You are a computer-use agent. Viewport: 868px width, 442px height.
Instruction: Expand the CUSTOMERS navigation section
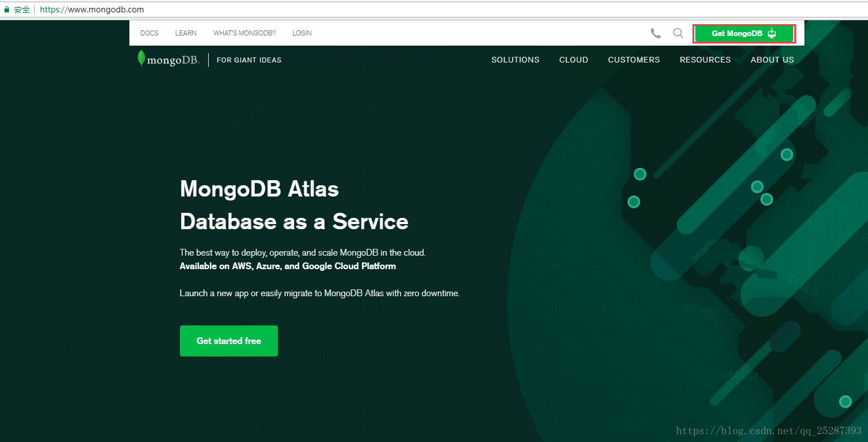point(633,60)
